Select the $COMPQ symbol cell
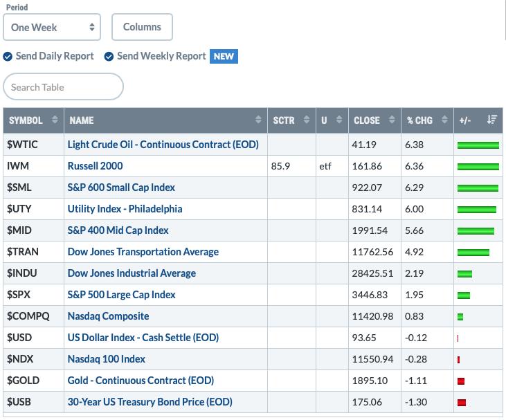 pyautogui.click(x=33, y=316)
